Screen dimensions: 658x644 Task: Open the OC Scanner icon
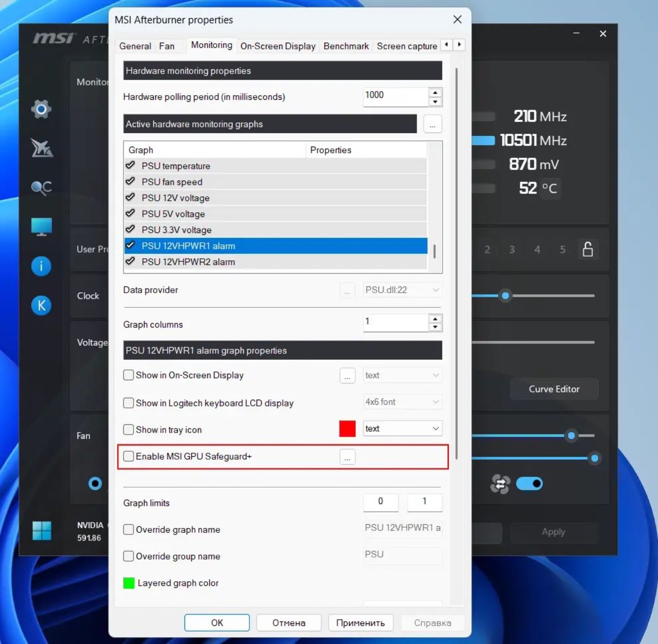coord(41,188)
